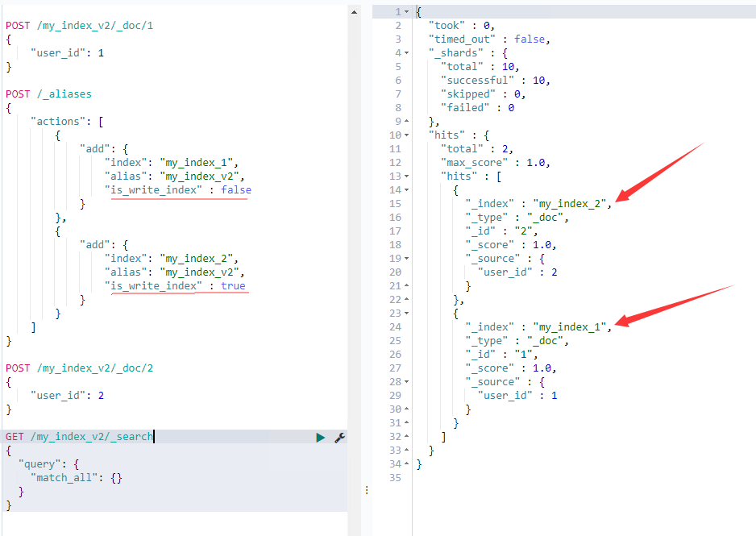
Task: Click the is_write_index true value
Action: tap(233, 286)
